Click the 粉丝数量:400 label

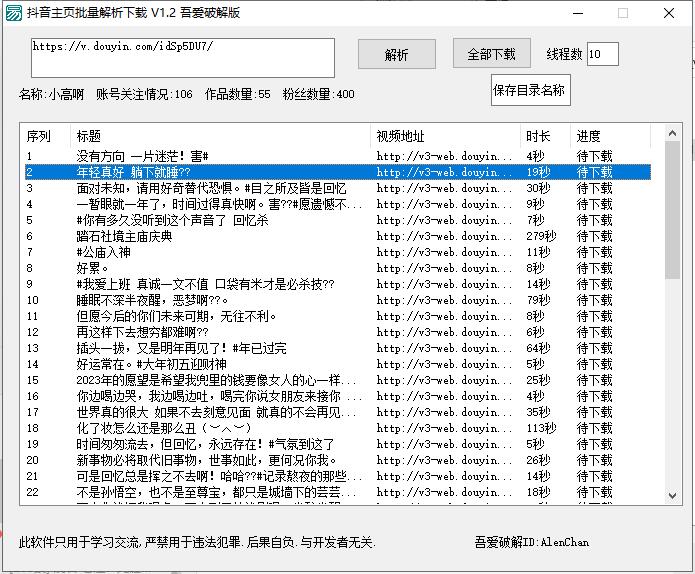pos(319,94)
